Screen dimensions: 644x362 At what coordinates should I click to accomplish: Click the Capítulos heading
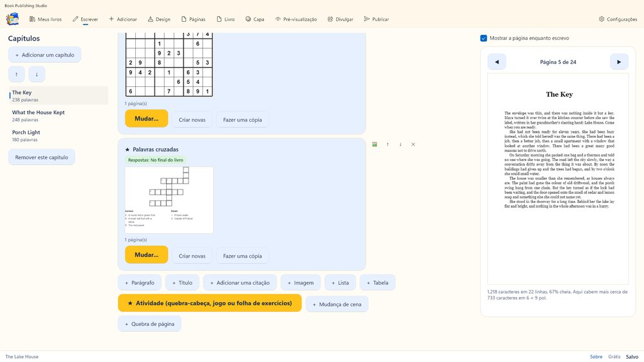[x=24, y=38]
